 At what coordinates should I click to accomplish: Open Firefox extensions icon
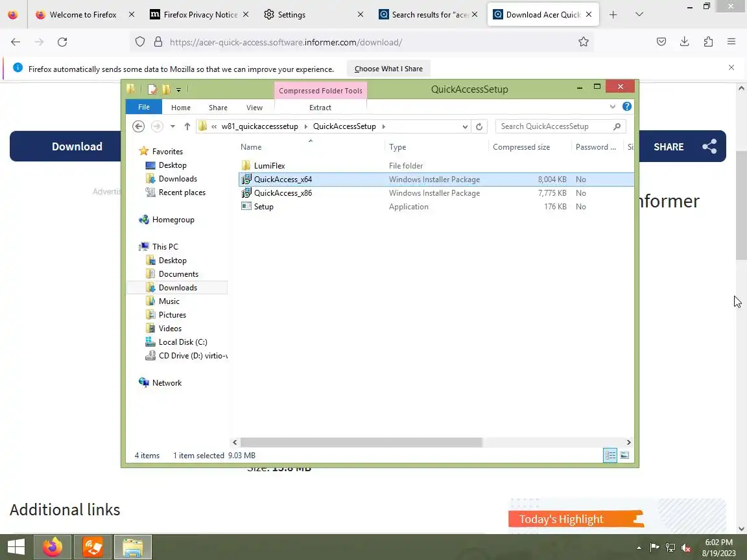(x=708, y=42)
